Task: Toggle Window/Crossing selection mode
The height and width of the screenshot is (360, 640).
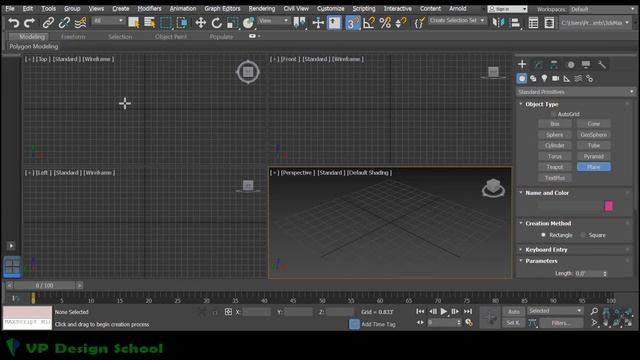Action: [182, 23]
